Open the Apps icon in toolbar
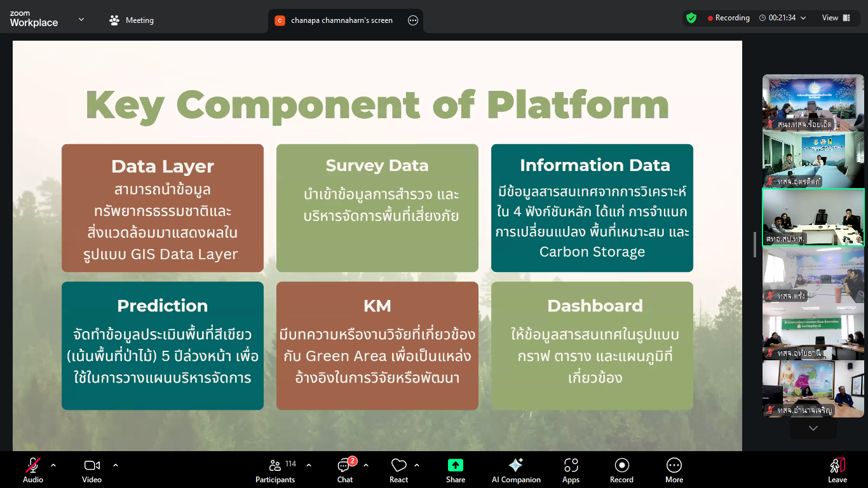This screenshot has height=488, width=868. (x=571, y=465)
